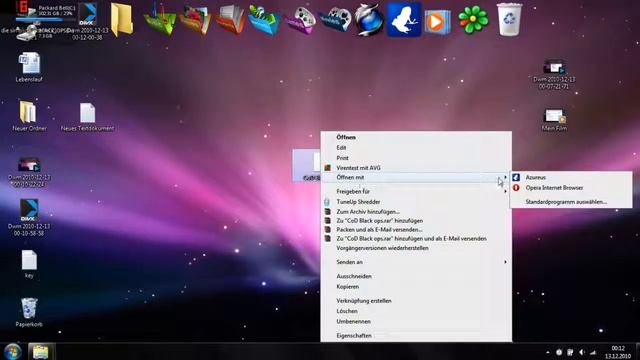Run Virentest mit AVG
Image resolution: width=640 pixels, height=360 pixels.
coord(416,167)
